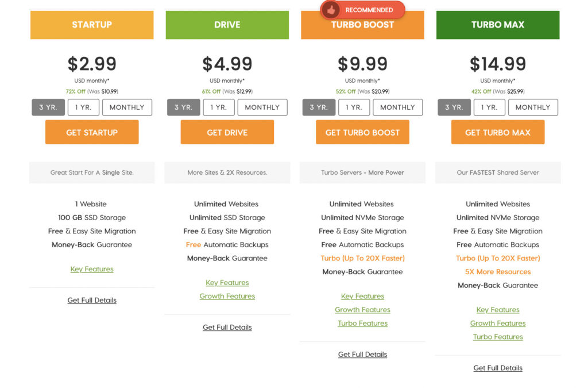Select 1 YR. term for Drive plan

[219, 107]
